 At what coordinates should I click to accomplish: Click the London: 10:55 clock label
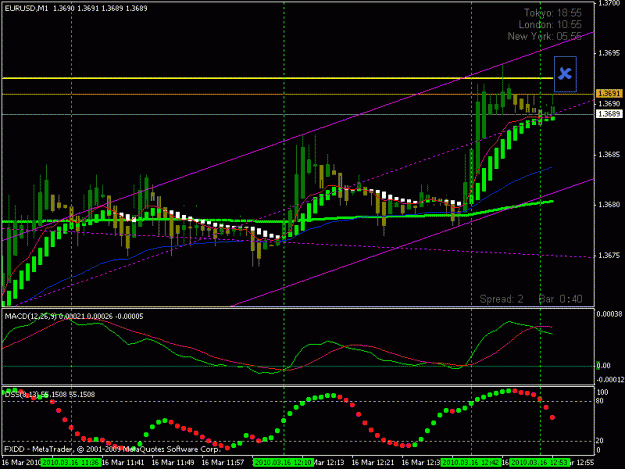point(550,25)
